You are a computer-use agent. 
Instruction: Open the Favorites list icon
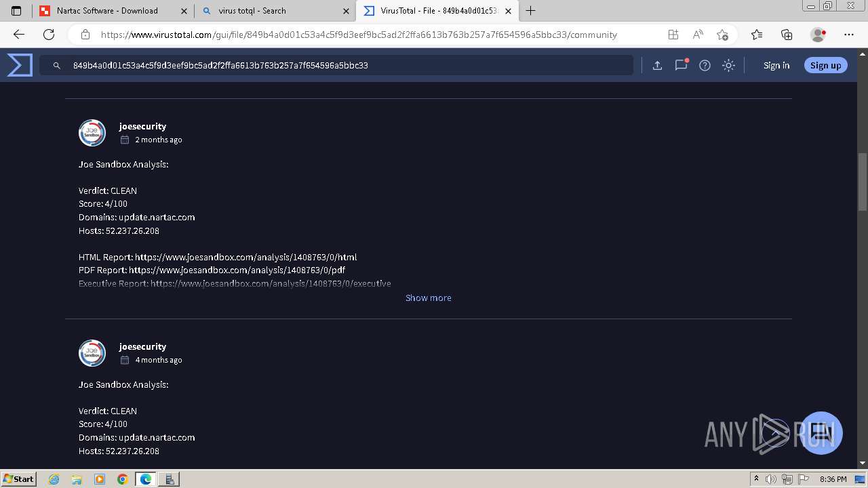pos(757,35)
